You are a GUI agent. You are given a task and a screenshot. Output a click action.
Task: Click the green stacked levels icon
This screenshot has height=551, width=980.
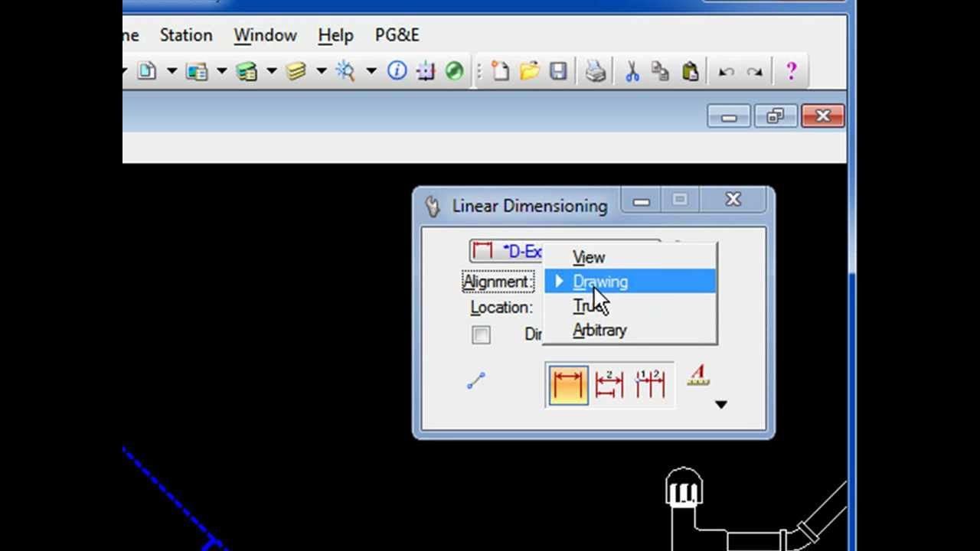click(247, 71)
